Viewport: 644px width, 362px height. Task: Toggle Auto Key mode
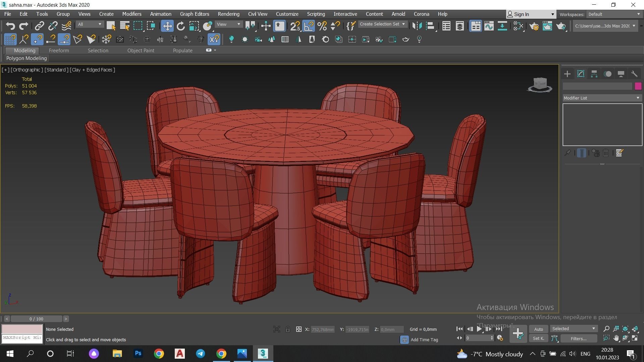[538, 329]
